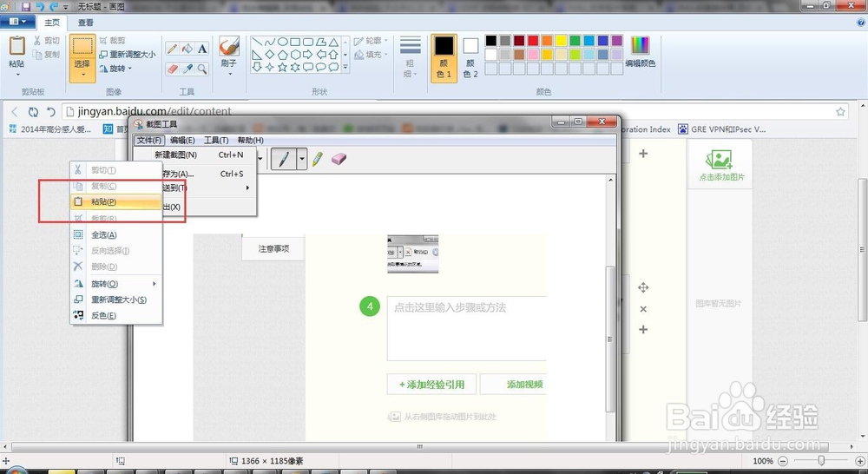Select the Color picker eyedropper tool
Viewport: 868px width, 474px height.
pos(187,69)
